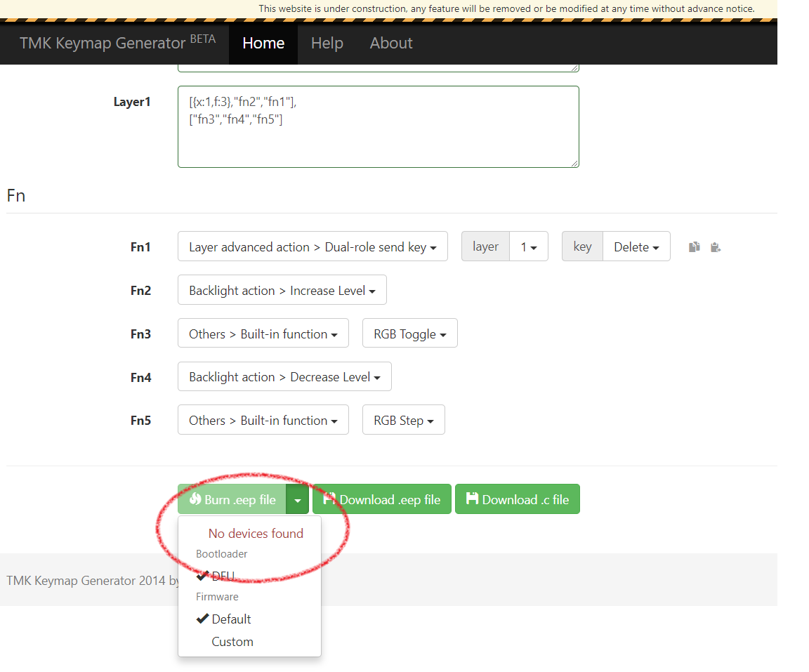This screenshot has height=672, width=809.
Task: Click the paste icon in the Fn1 row
Action: coord(715,248)
